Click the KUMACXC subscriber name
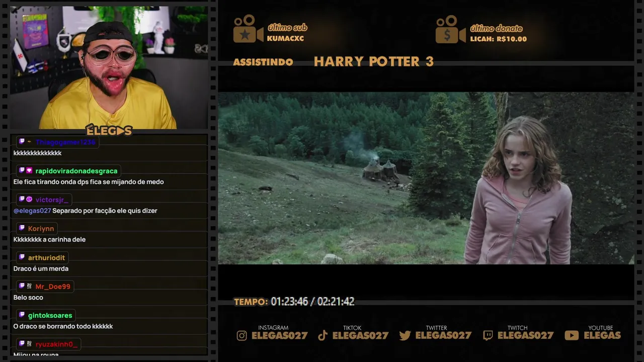 [285, 39]
